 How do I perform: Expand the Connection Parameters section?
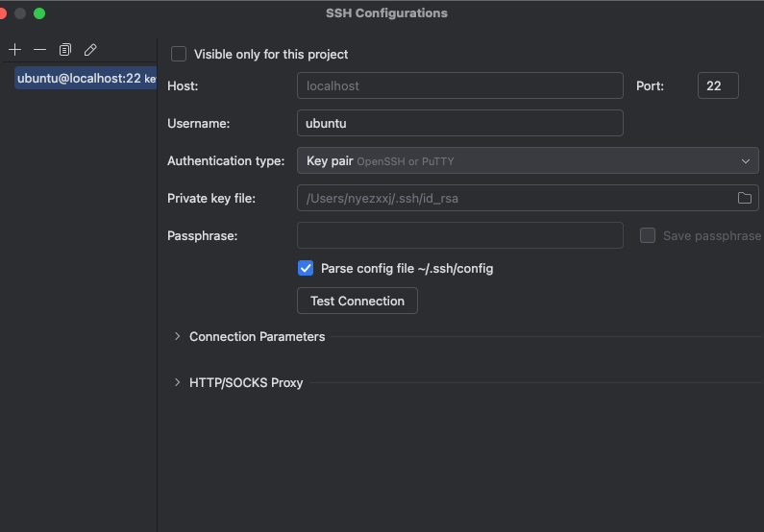(x=177, y=336)
